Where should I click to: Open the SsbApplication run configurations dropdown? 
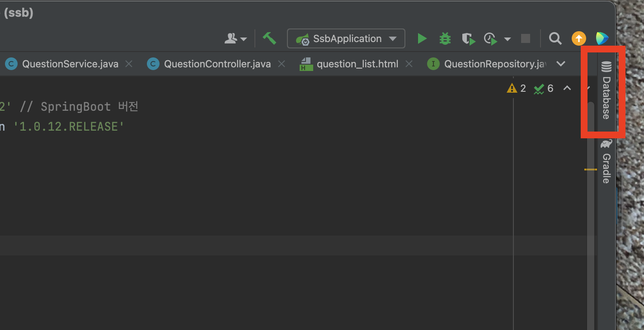pyautogui.click(x=346, y=38)
